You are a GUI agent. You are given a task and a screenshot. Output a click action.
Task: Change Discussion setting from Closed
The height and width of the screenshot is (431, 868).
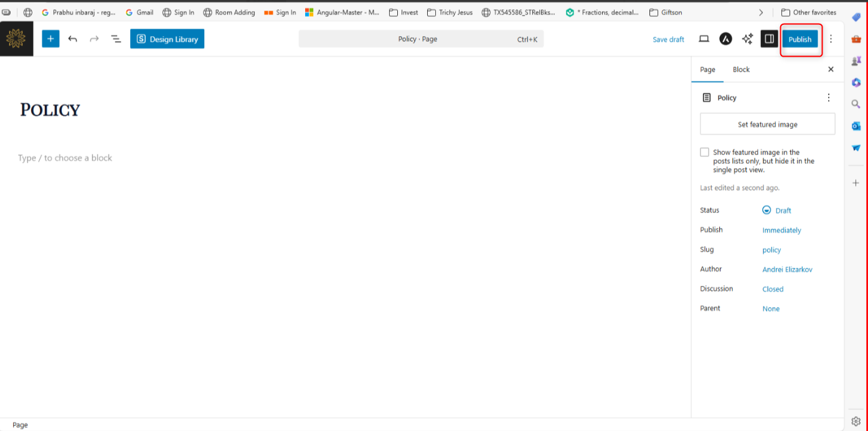click(773, 289)
